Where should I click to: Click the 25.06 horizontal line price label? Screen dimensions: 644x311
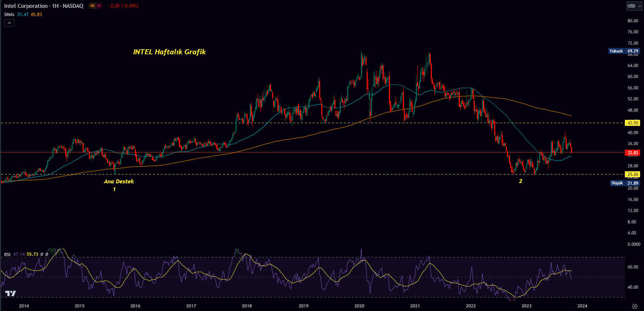(633, 174)
